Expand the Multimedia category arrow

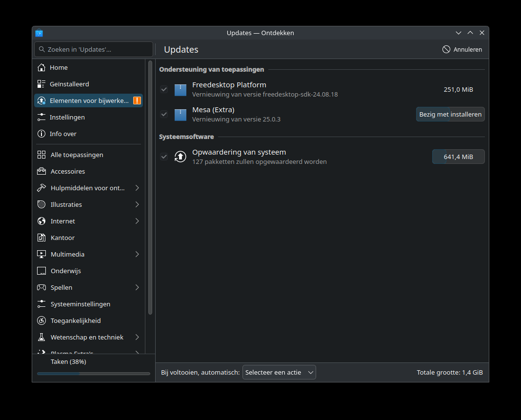[x=137, y=255]
